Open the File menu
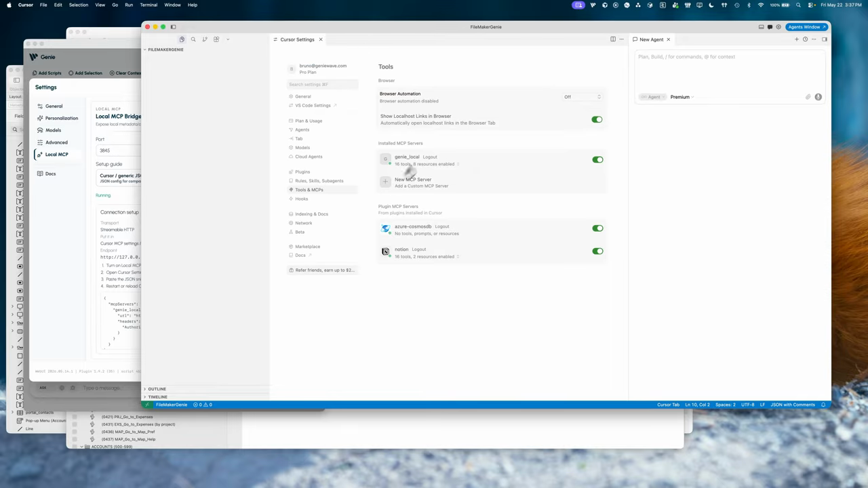This screenshot has height=488, width=868. [x=43, y=5]
